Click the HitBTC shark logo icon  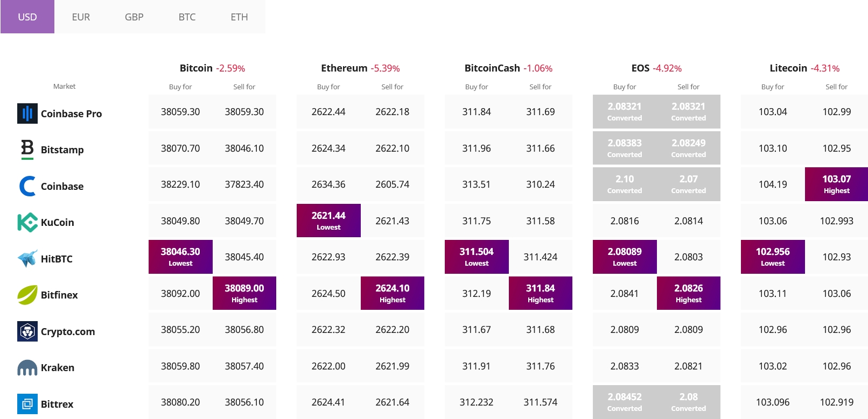(x=27, y=259)
